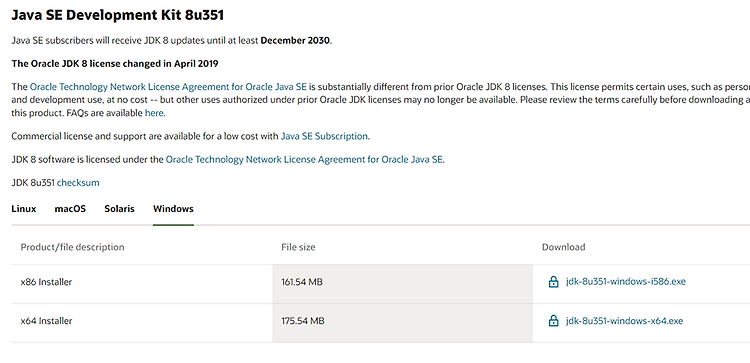Click the Product/file description column header

(x=72, y=247)
